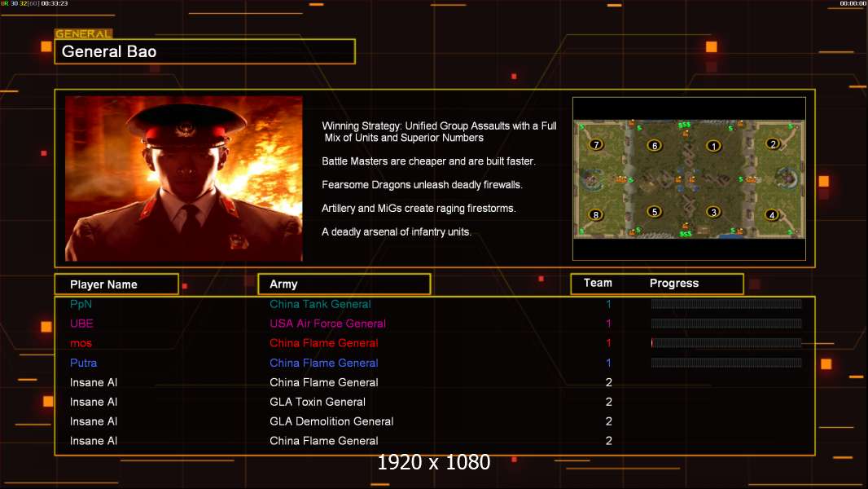
Task: Click the Insane AI name beside GLA Demolition General
Action: (94, 421)
